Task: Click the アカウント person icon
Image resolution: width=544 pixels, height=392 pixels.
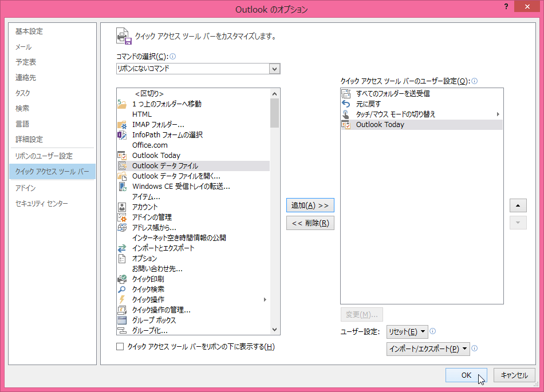Action: pyautogui.click(x=122, y=207)
